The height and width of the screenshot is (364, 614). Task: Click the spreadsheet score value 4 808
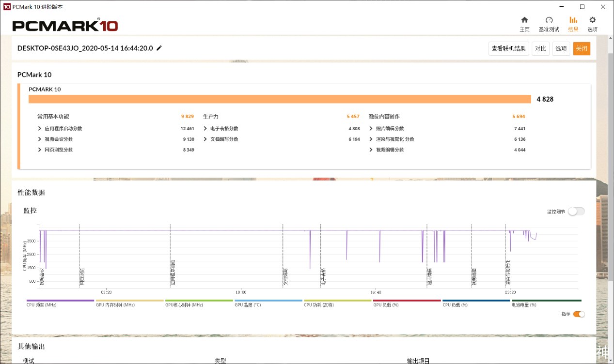point(354,129)
